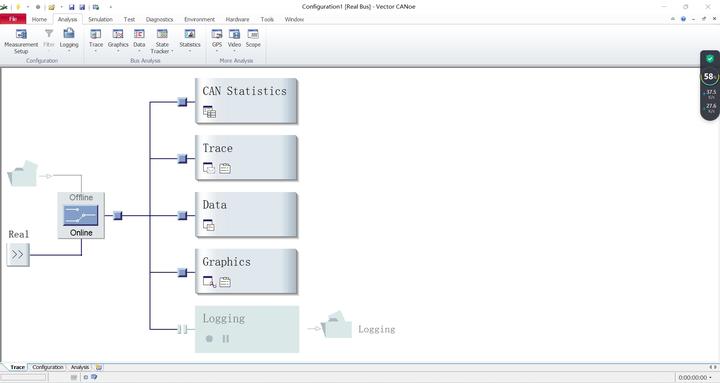Switch to the Tools ribbon tab
Viewport: 720px width, 383px height.
click(267, 19)
